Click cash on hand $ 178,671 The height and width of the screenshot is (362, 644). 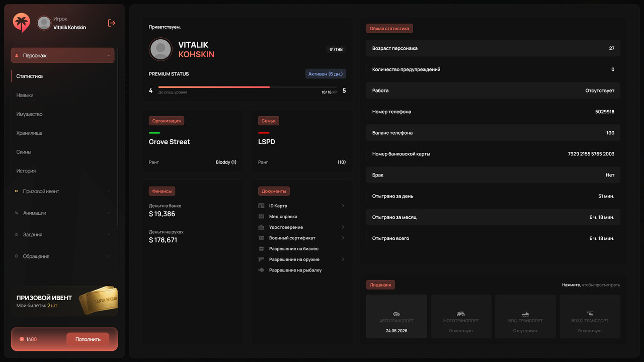[x=163, y=240]
